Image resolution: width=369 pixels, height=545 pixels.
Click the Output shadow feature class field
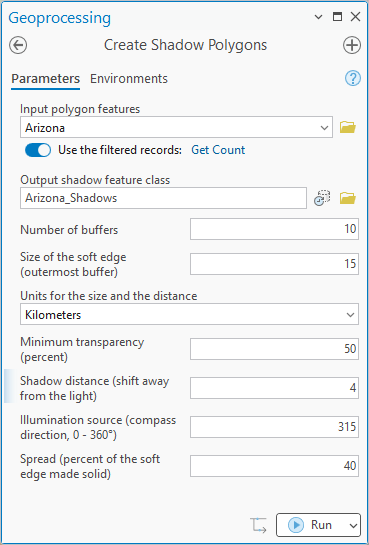coord(163,198)
